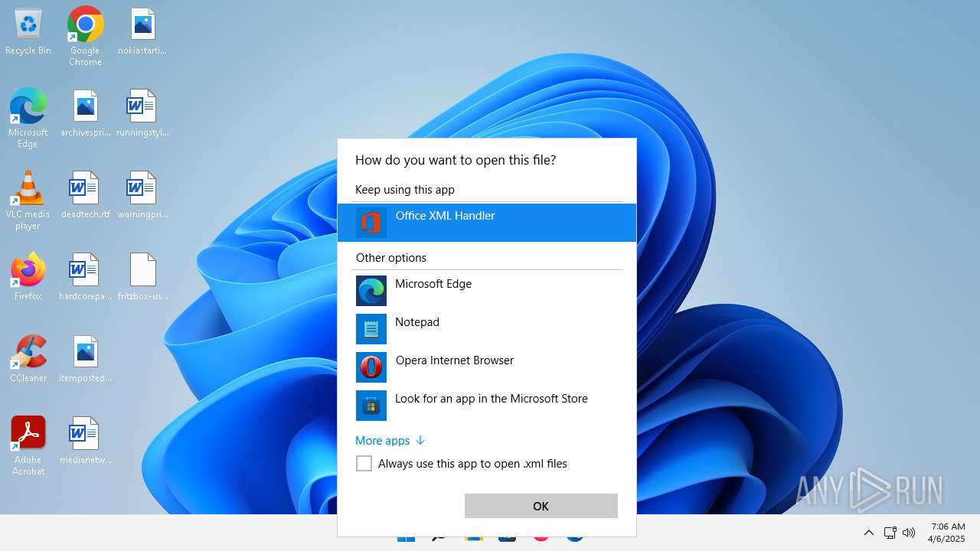Open volume control in system tray

(910, 533)
